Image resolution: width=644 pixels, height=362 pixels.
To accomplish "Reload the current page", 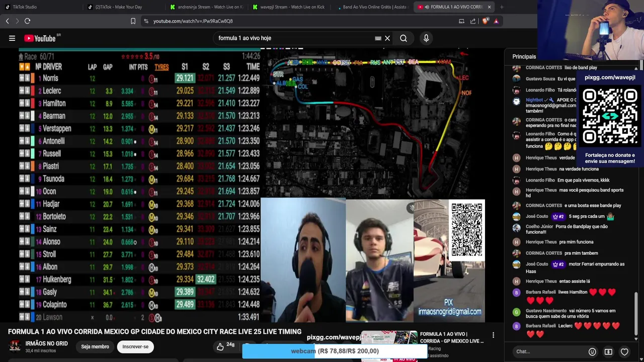I will pos(28,21).
